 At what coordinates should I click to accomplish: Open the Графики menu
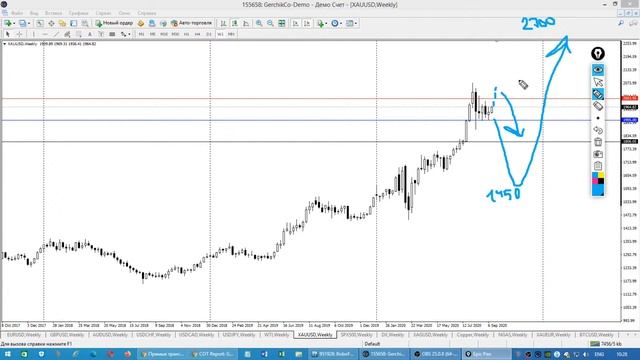coord(78,13)
